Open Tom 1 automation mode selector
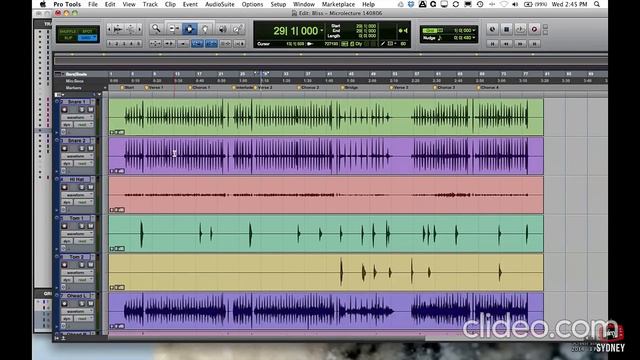Screen dimensions: 640x360 (84, 241)
